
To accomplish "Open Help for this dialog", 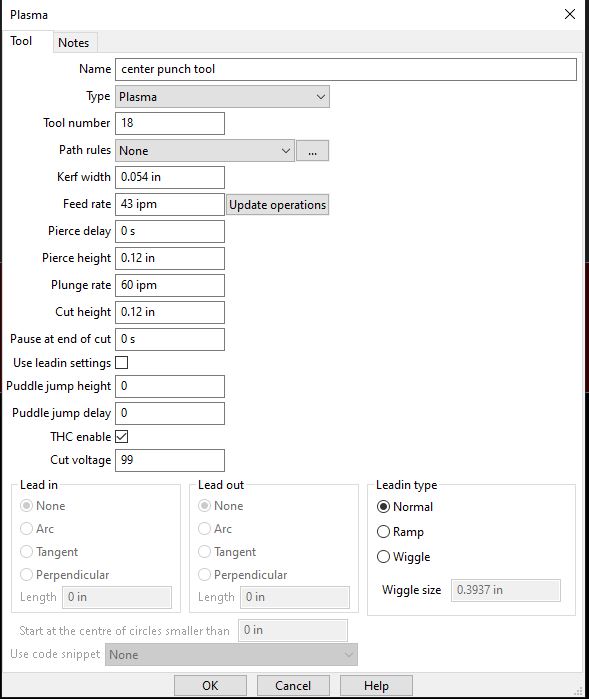I will tap(376, 685).
